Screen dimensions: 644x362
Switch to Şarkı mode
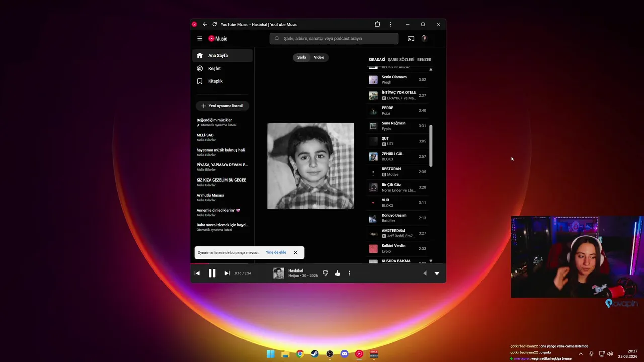click(302, 57)
